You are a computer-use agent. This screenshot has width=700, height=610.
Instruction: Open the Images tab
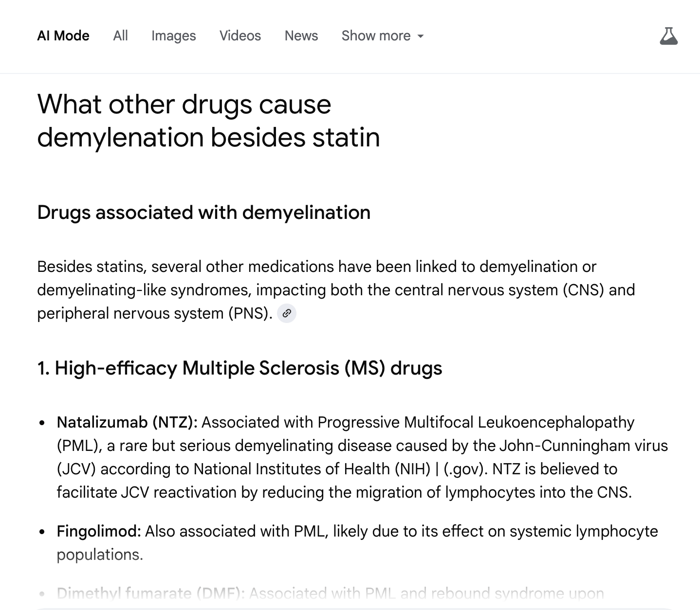coord(173,36)
